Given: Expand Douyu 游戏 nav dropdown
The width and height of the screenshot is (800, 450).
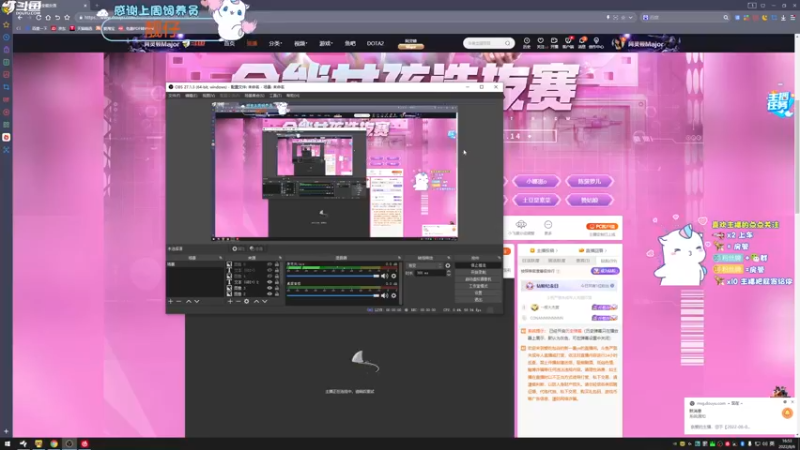Looking at the screenshot, I should pos(326,43).
